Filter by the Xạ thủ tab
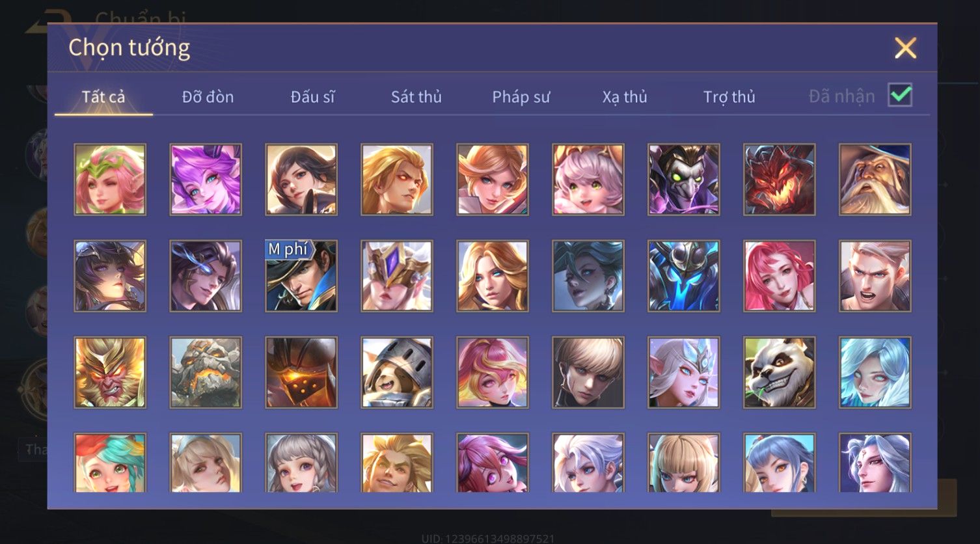 coord(625,97)
